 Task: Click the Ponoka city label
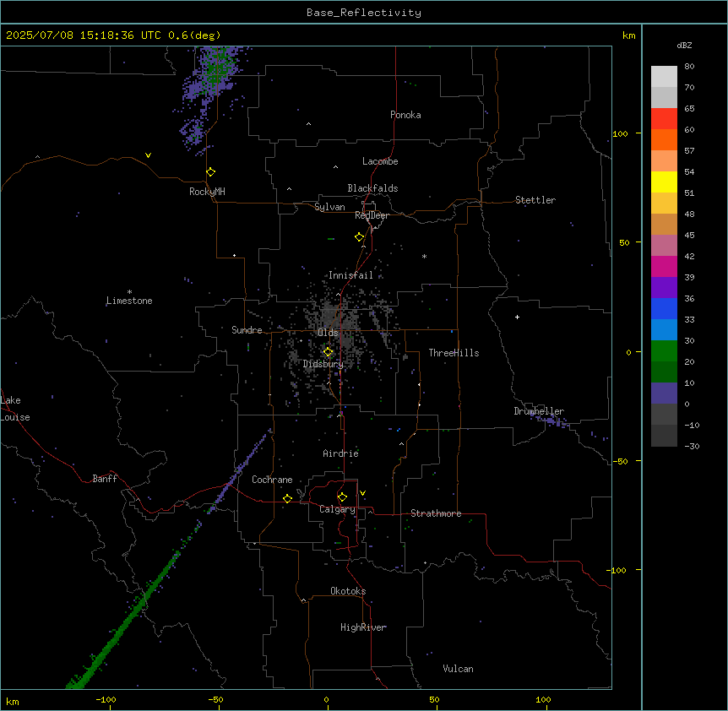pos(405,115)
